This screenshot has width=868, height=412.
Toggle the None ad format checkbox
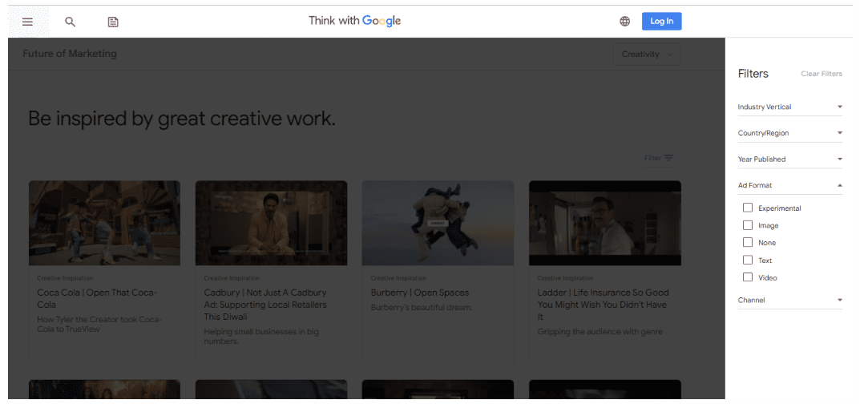pos(748,243)
